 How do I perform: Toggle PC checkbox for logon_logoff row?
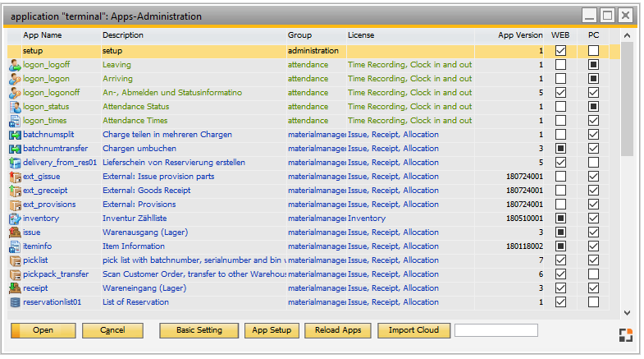pos(593,65)
